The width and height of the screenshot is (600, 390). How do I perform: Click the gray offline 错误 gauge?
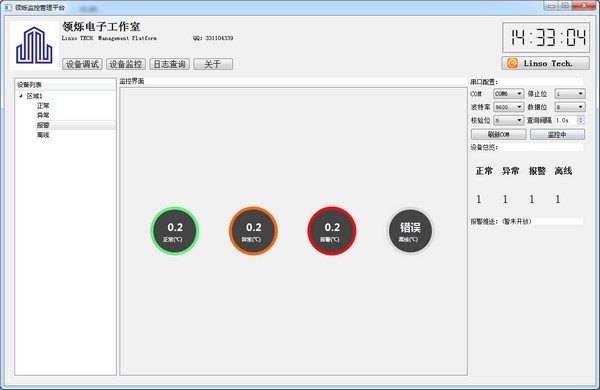(x=410, y=231)
